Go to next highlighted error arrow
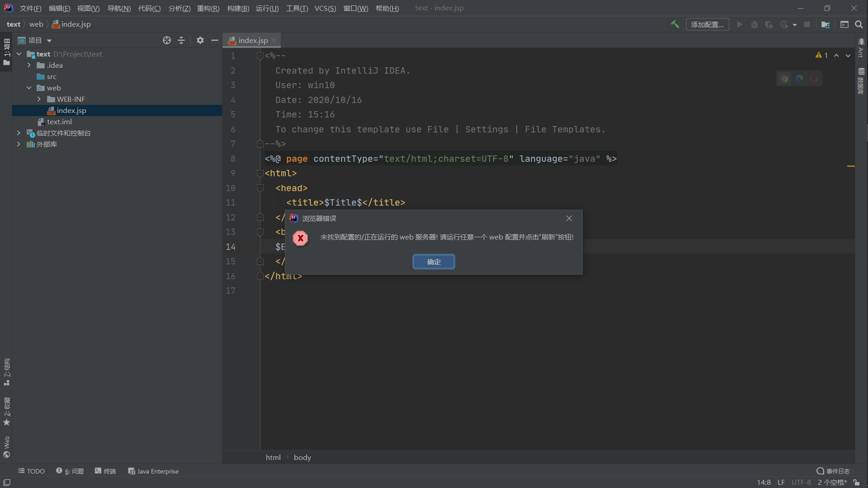Image resolution: width=868 pixels, height=488 pixels. click(848, 55)
